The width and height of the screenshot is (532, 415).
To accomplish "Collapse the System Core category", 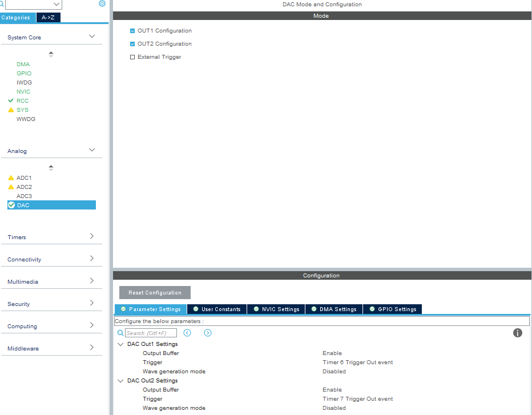I will (x=91, y=37).
